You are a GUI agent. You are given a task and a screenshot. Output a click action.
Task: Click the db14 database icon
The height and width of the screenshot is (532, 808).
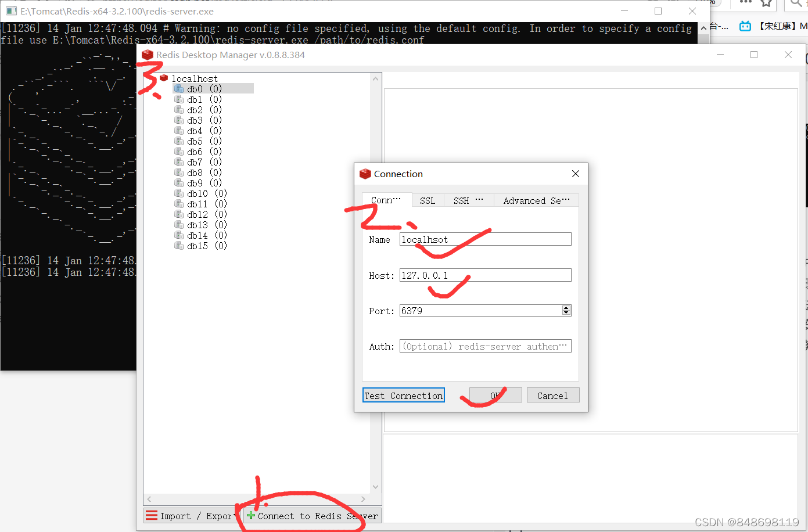(179, 235)
